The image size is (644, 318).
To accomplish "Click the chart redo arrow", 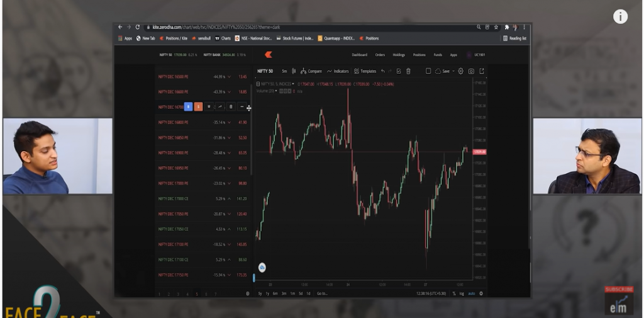I will (x=390, y=71).
